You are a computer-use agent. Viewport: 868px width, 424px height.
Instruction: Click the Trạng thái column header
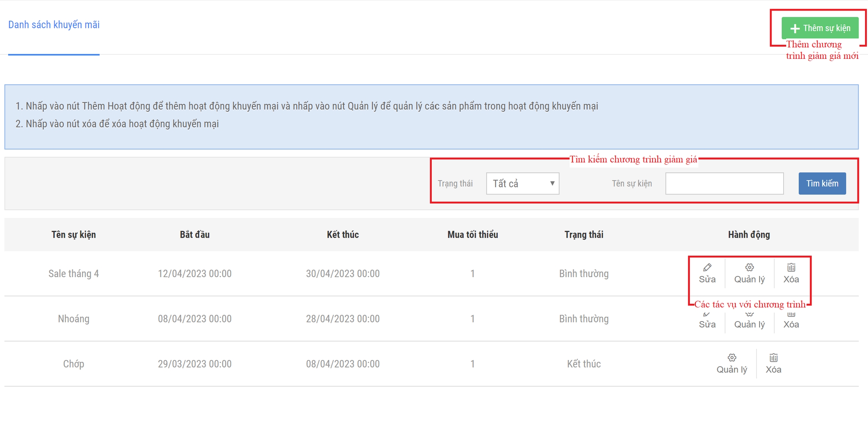584,235
